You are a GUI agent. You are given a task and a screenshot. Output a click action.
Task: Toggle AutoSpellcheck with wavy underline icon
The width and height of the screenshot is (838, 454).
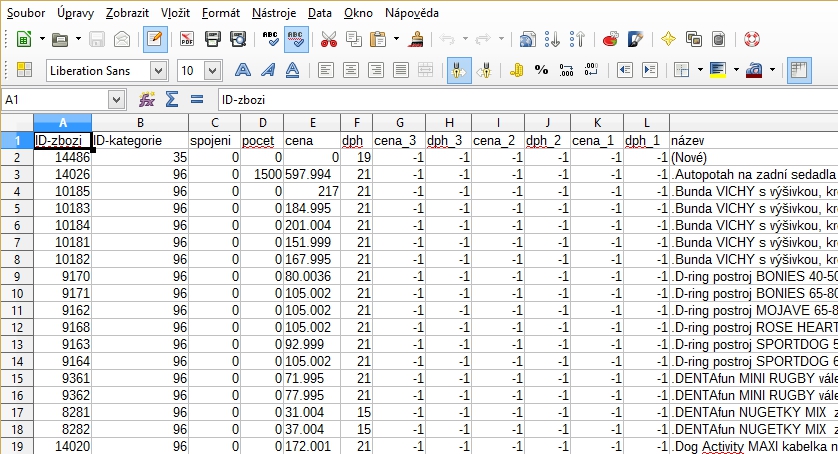coord(296,40)
